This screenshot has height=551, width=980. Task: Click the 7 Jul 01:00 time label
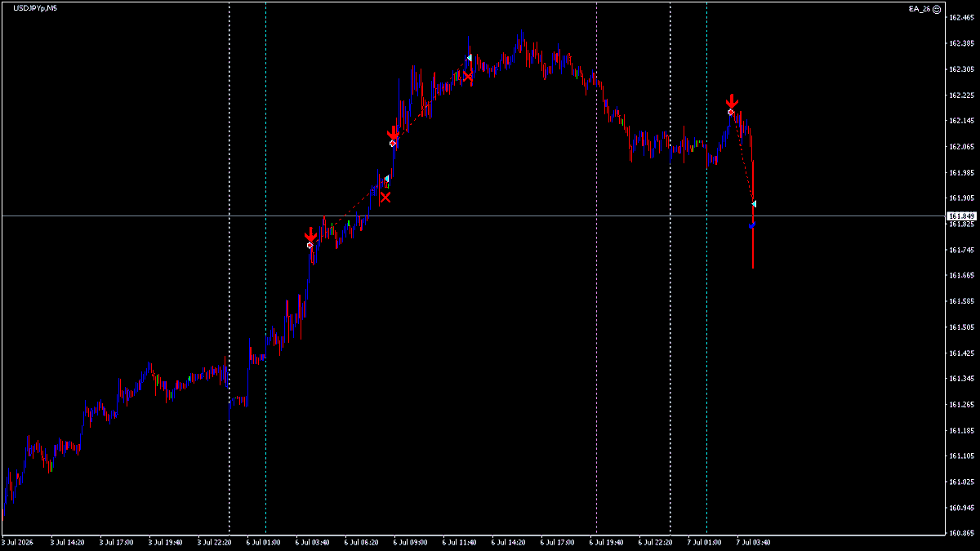[x=705, y=541]
